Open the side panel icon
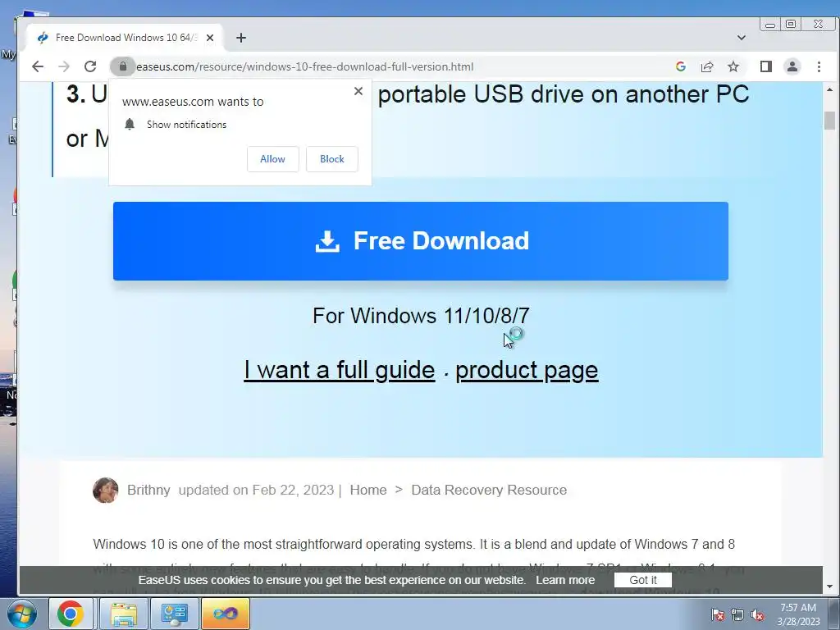 point(766,66)
